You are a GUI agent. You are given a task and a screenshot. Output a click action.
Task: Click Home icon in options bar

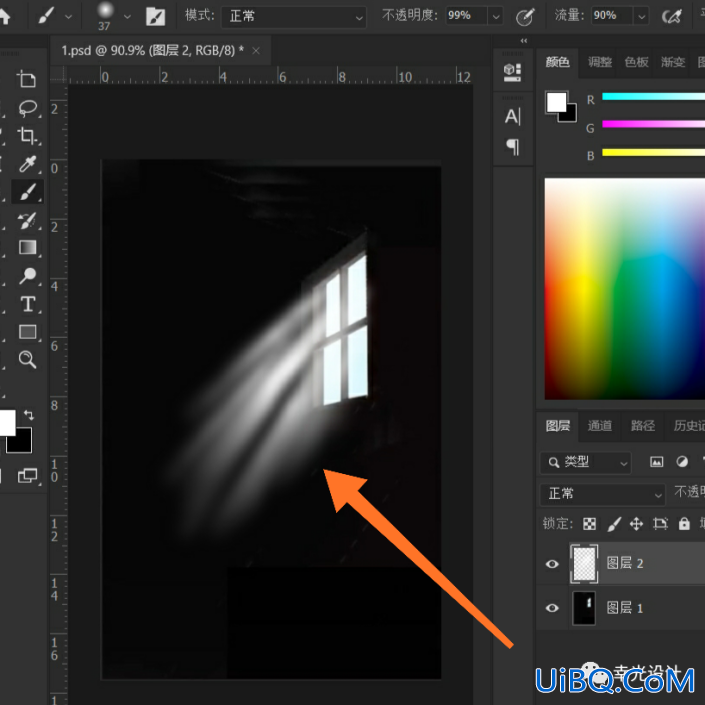[x=4, y=17]
